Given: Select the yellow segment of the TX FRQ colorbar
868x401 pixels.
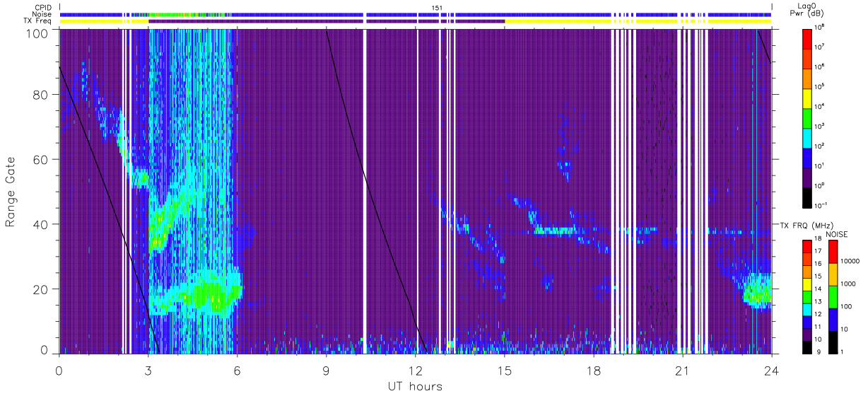Looking at the screenshot, I should coord(807,284).
